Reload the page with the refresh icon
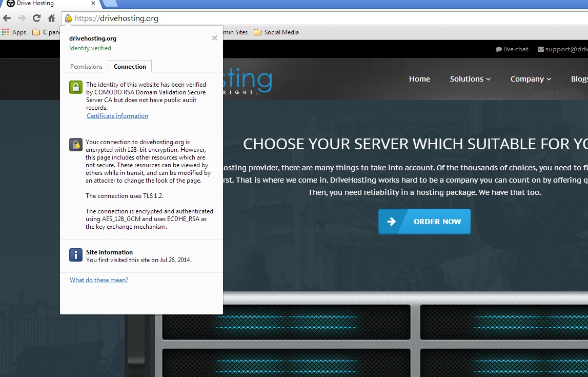 tap(36, 18)
